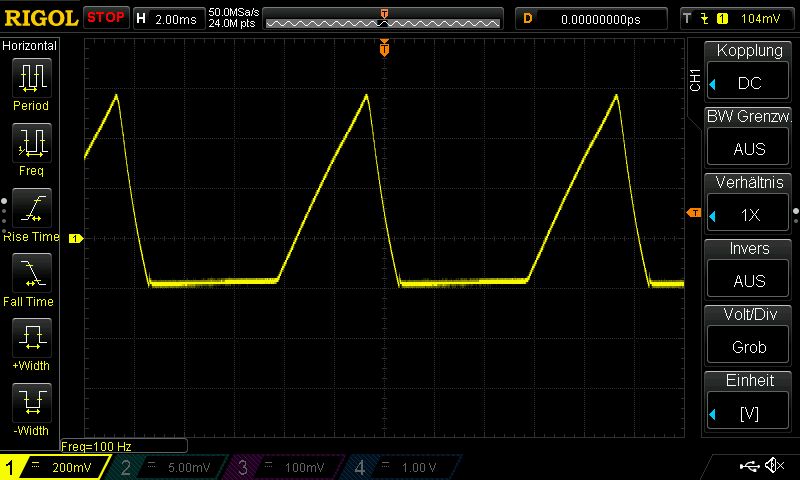800x480 pixels.
Task: Select the Period measurement icon
Action: coord(32,78)
